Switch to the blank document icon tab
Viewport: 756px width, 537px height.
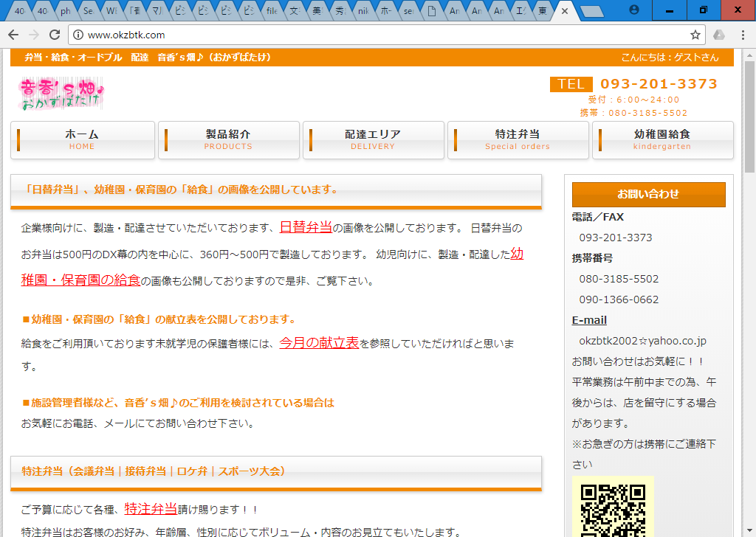(432, 10)
